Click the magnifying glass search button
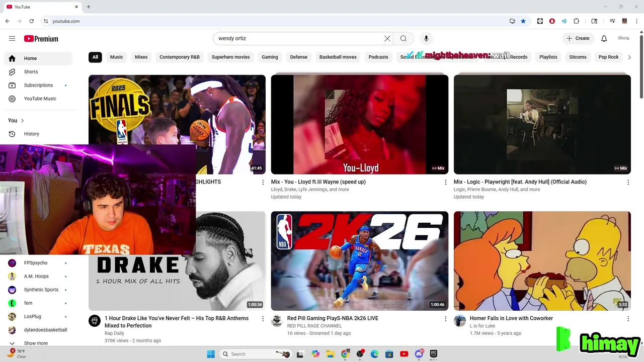Screen dimensions: 644x362 (x=404, y=39)
